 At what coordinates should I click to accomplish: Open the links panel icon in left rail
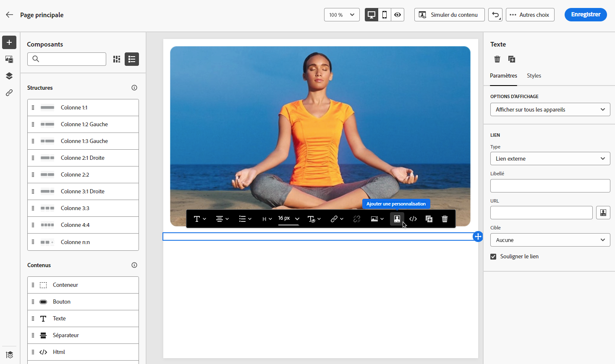(x=9, y=93)
